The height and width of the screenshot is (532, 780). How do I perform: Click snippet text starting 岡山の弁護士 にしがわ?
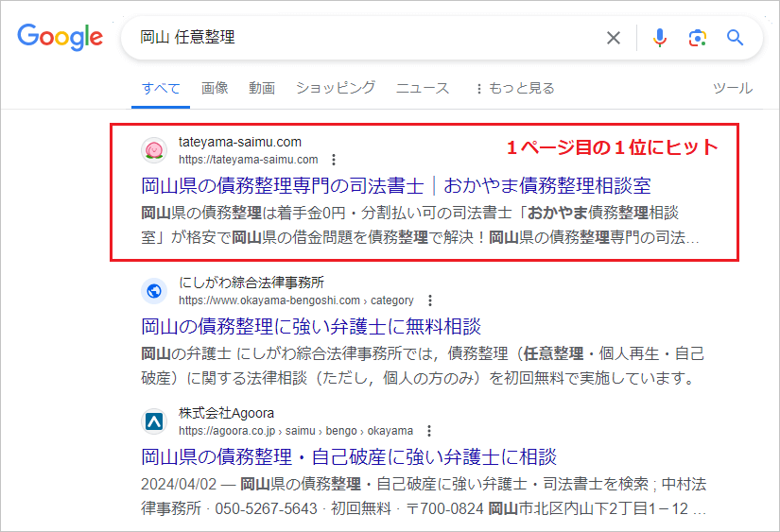423,366
